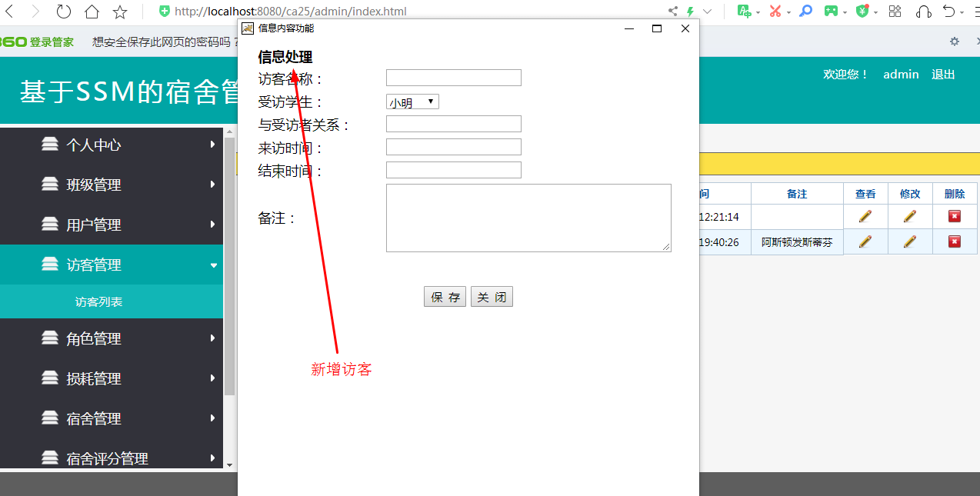
Task: Click the 查看 pencil icon in first row
Action: [x=865, y=217]
